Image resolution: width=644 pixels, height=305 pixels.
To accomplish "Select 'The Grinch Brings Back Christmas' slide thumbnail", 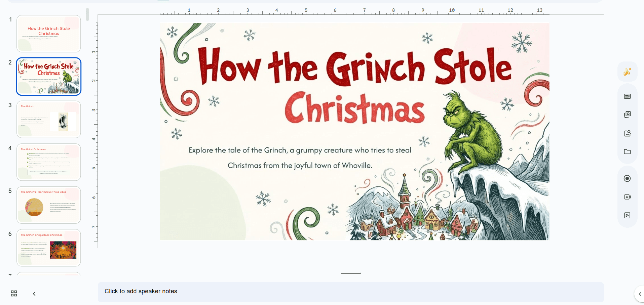I will [49, 248].
